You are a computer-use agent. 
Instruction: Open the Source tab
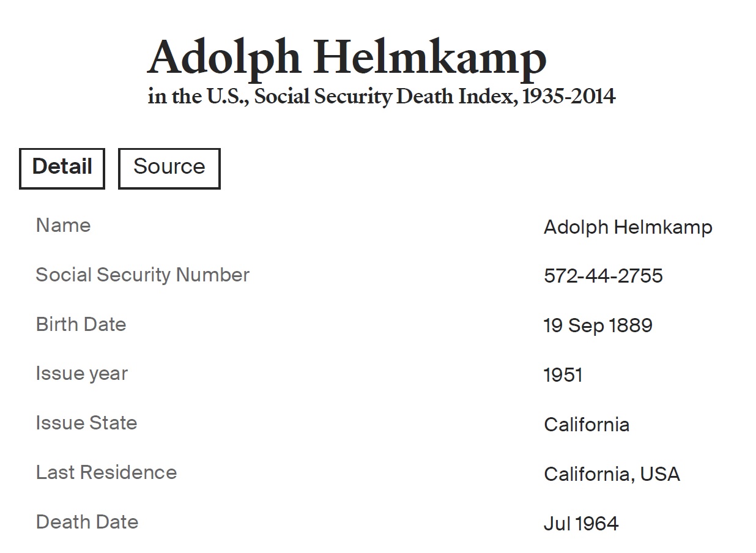point(169,168)
